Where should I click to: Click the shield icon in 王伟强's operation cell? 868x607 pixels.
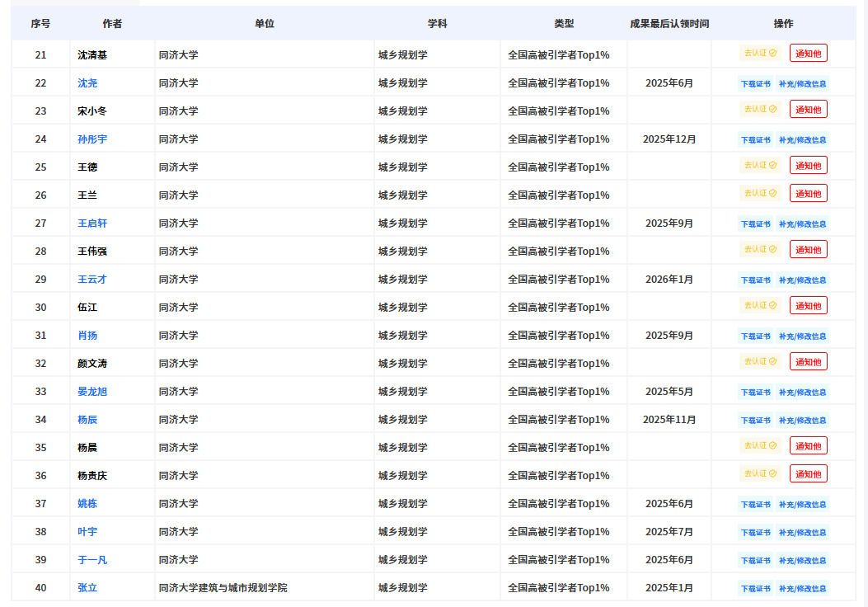pos(772,248)
